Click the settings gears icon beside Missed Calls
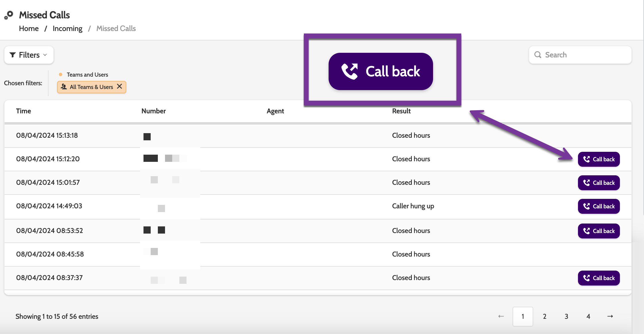644x334 pixels. (9, 15)
